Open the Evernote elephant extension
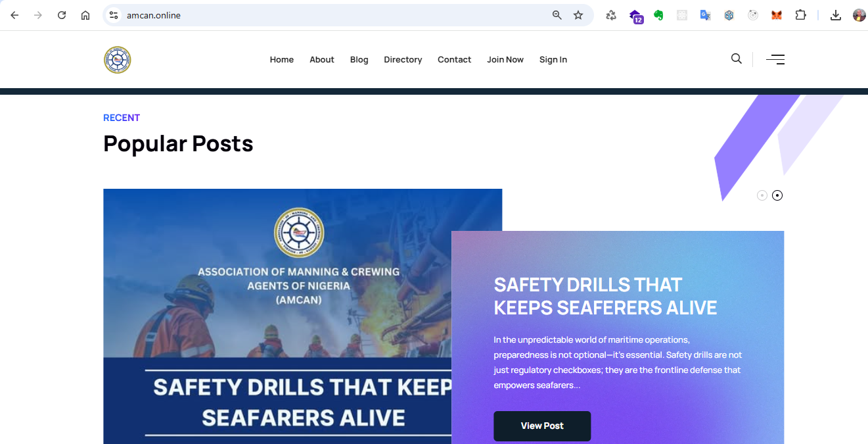The width and height of the screenshot is (868, 444). 658,15
